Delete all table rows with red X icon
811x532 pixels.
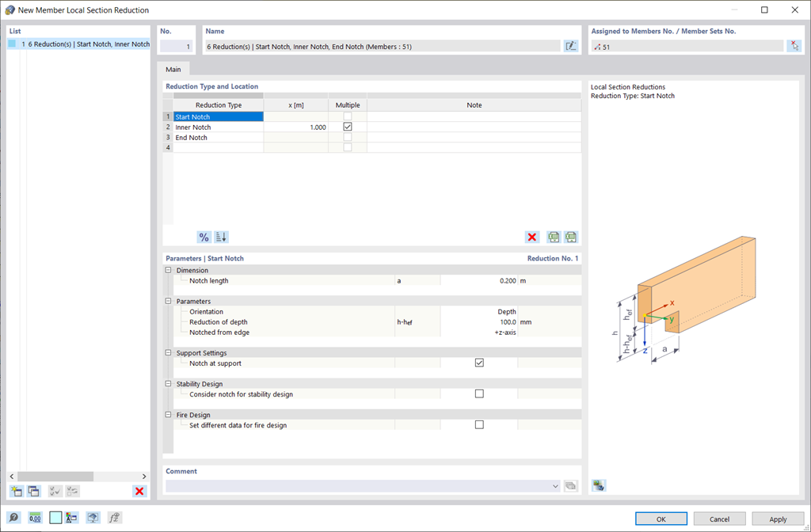533,237
